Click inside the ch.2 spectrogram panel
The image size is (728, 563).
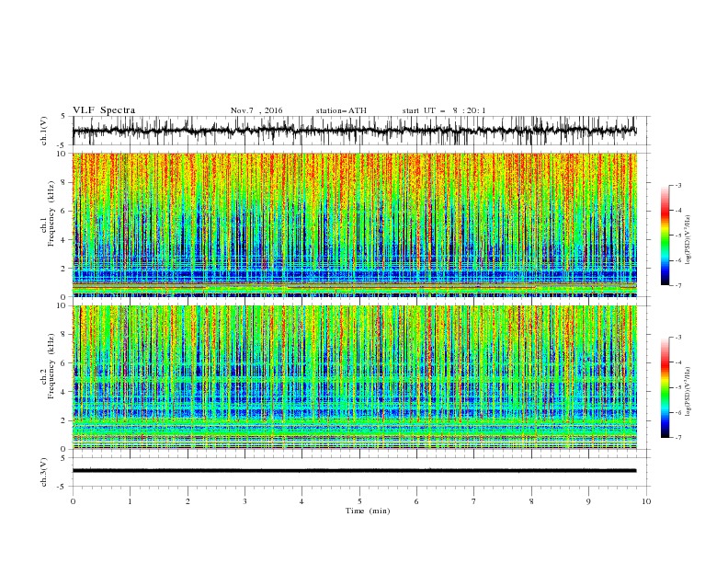tap(354, 377)
